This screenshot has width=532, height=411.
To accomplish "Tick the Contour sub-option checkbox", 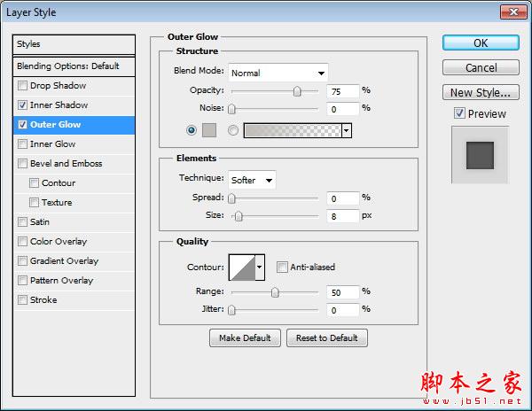I will [34, 183].
